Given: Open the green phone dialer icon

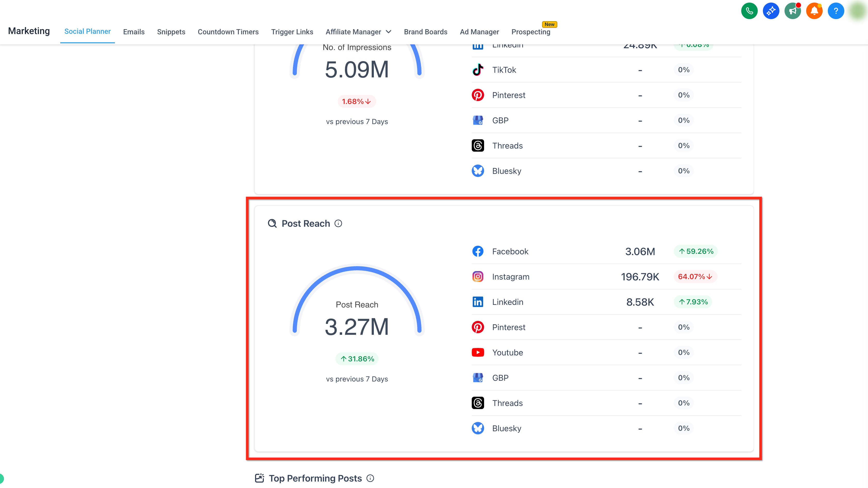Looking at the screenshot, I should coord(749,11).
